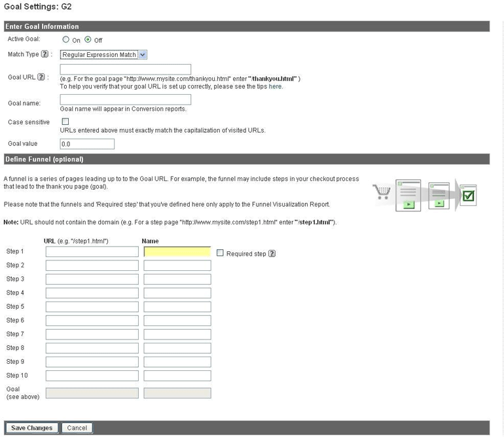Click the Step 2 Name field
Screen dimensions: 504x437
177,266
